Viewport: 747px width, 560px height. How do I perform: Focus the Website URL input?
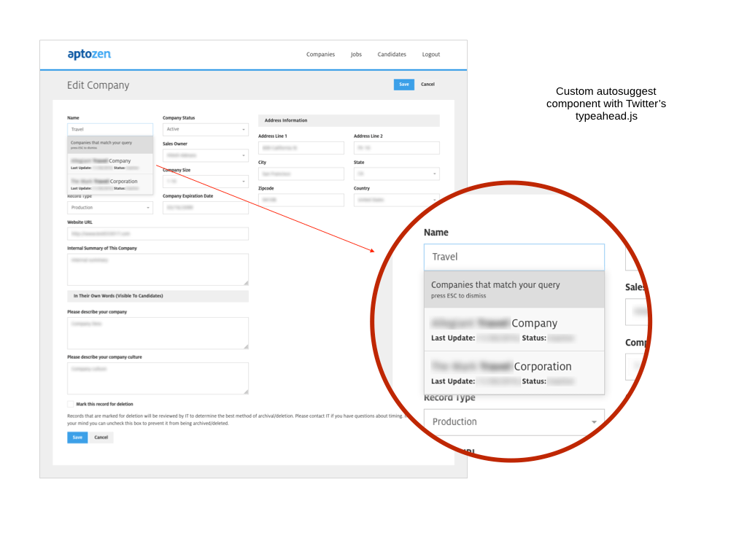(x=158, y=234)
